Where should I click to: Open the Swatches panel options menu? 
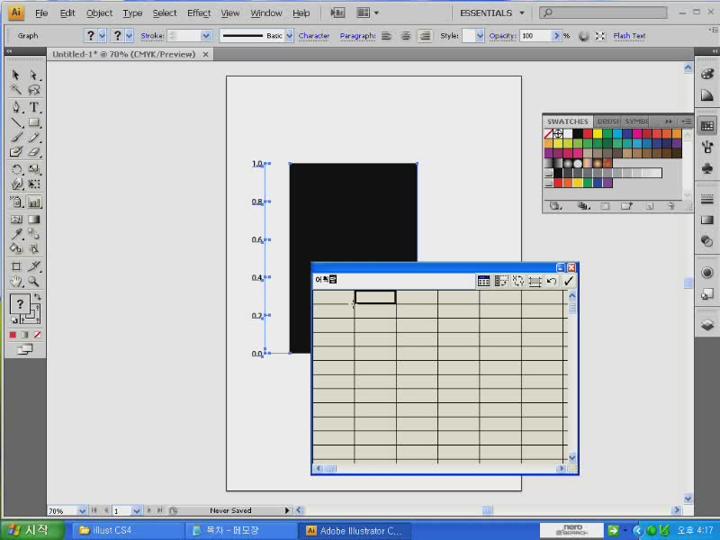click(x=686, y=121)
